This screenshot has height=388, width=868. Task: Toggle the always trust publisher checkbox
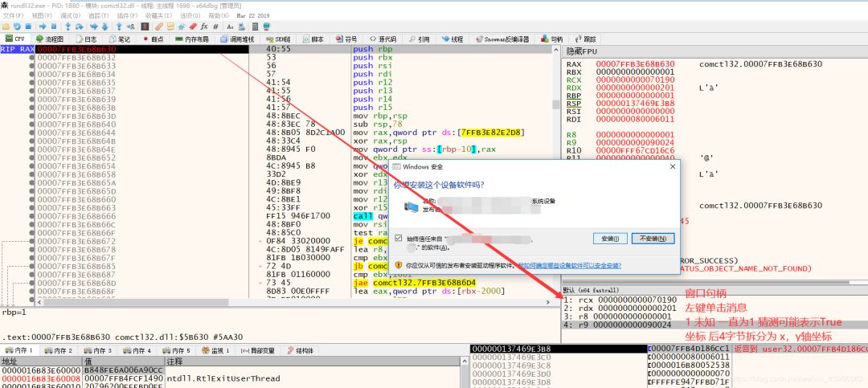(x=399, y=238)
